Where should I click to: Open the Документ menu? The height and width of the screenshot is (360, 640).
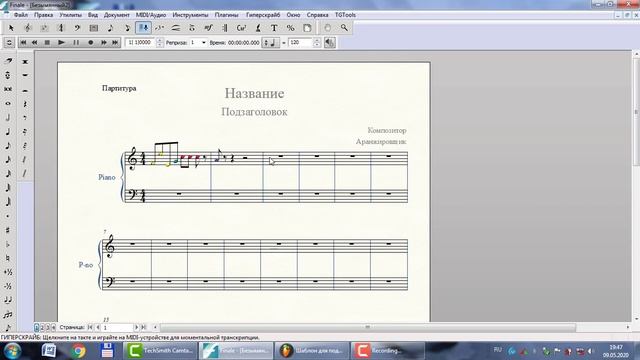coord(116,15)
